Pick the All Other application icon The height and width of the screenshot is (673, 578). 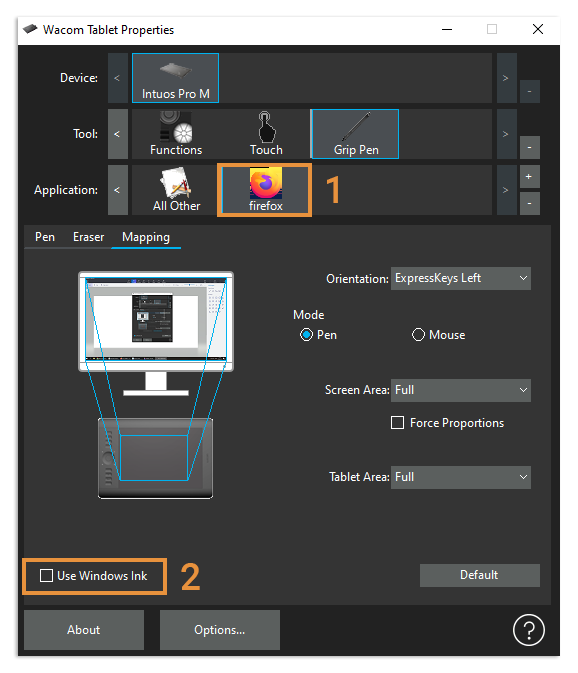(176, 190)
